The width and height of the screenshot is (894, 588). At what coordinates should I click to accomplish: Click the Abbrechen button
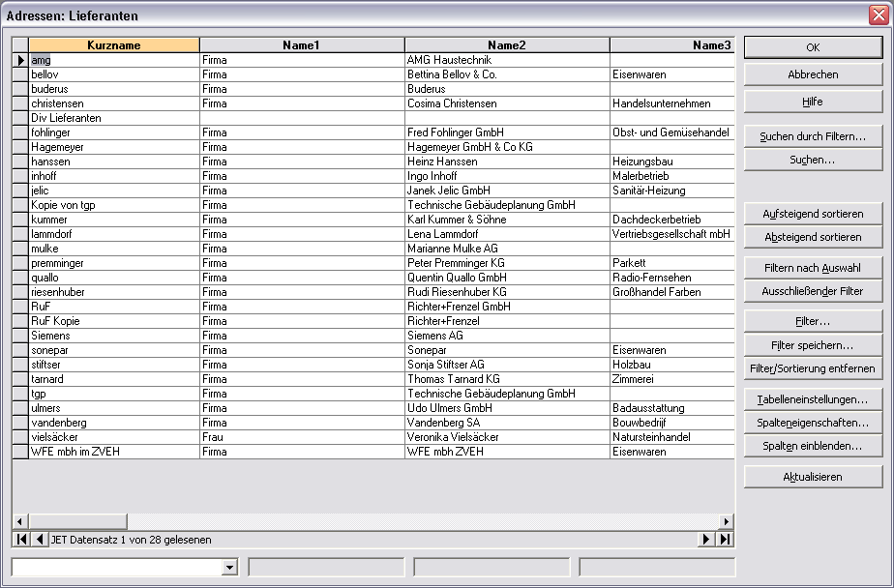click(813, 74)
